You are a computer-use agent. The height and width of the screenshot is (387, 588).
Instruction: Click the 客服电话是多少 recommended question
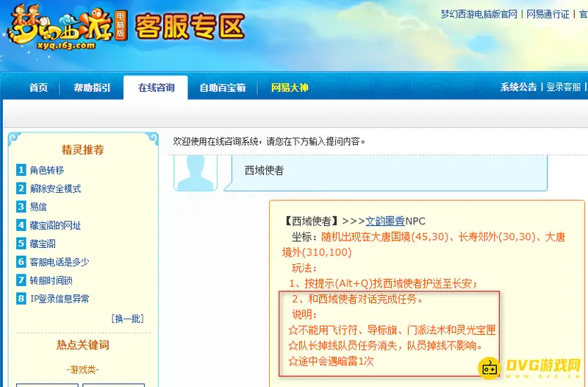(x=60, y=262)
